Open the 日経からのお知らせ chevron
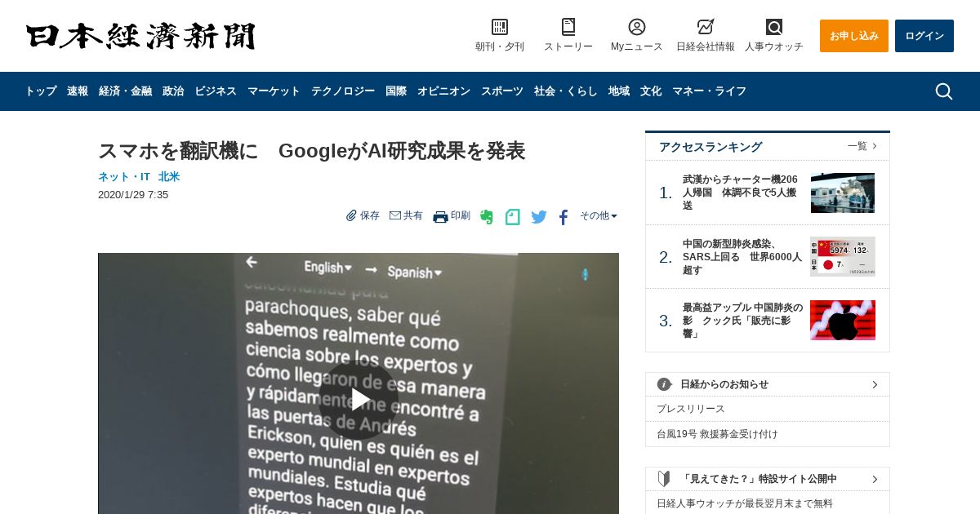Screen dimensions: 980x514 pos(875,384)
